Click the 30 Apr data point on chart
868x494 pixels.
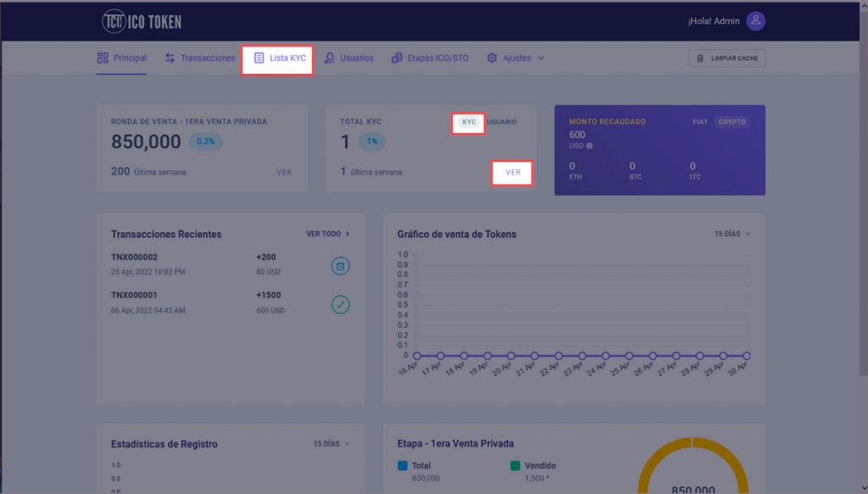[747, 356]
